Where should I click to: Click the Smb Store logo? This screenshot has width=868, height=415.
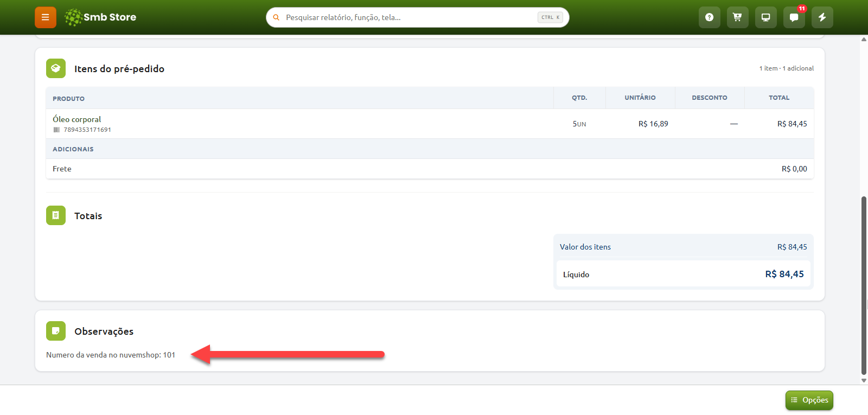100,17
